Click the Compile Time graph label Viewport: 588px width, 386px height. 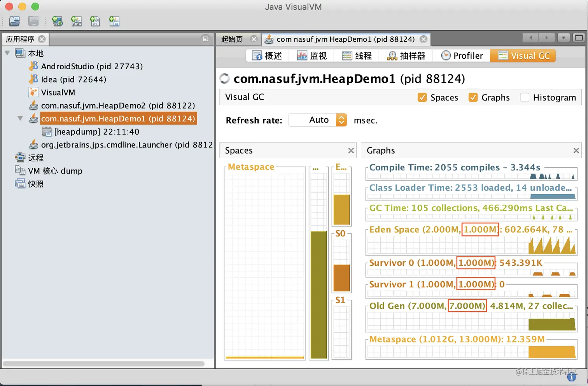click(455, 167)
